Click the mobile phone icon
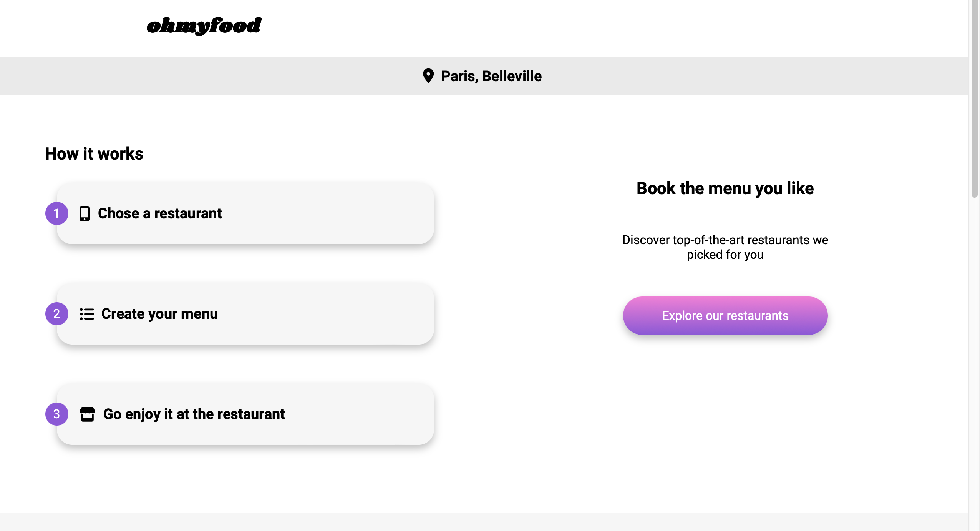The height and width of the screenshot is (531, 980). pyautogui.click(x=85, y=214)
